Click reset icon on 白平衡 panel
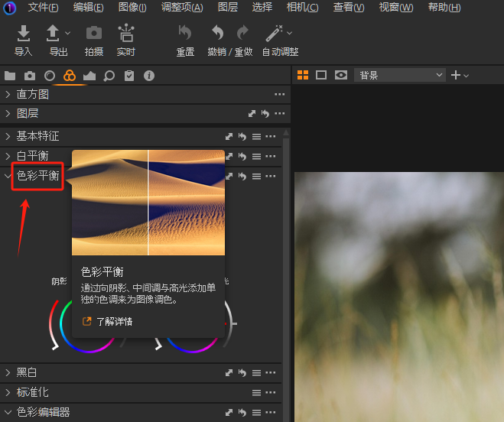The width and height of the screenshot is (504, 422). coord(242,157)
